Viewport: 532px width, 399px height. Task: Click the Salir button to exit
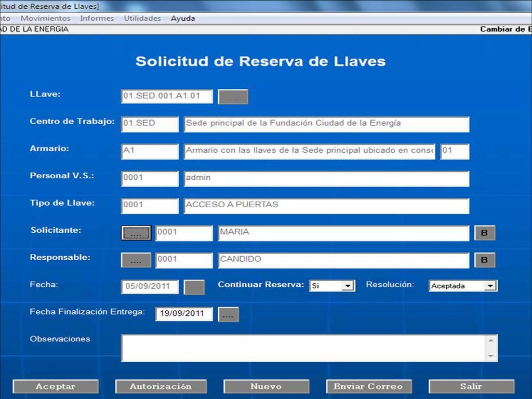click(471, 387)
